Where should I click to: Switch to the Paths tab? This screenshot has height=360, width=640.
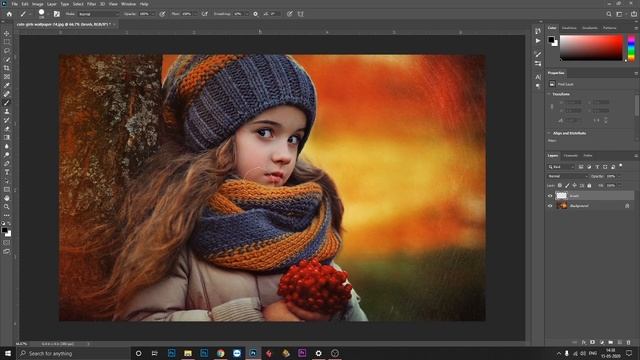[588, 156]
